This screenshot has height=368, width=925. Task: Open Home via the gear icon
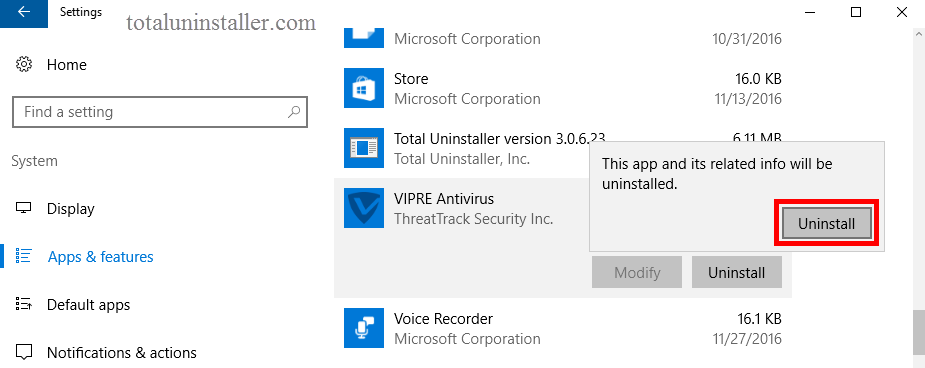[x=24, y=64]
